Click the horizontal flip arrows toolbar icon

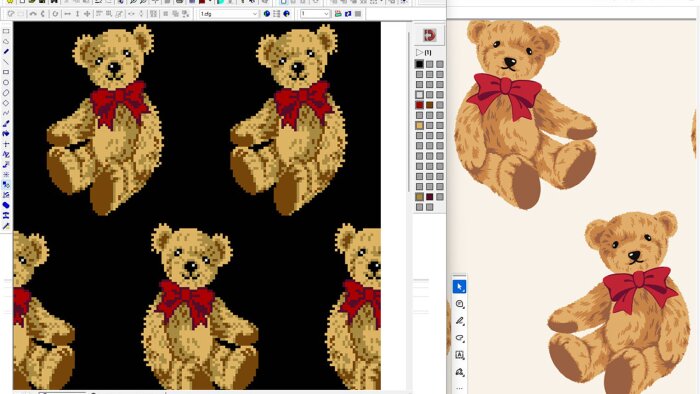[x=67, y=14]
